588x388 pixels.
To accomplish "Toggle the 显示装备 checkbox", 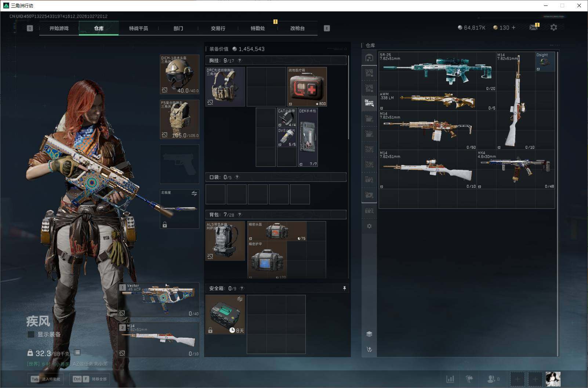I will point(31,334).
